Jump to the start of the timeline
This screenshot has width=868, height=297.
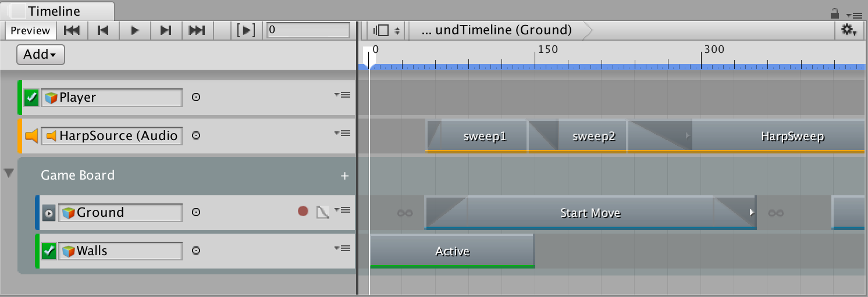[72, 30]
